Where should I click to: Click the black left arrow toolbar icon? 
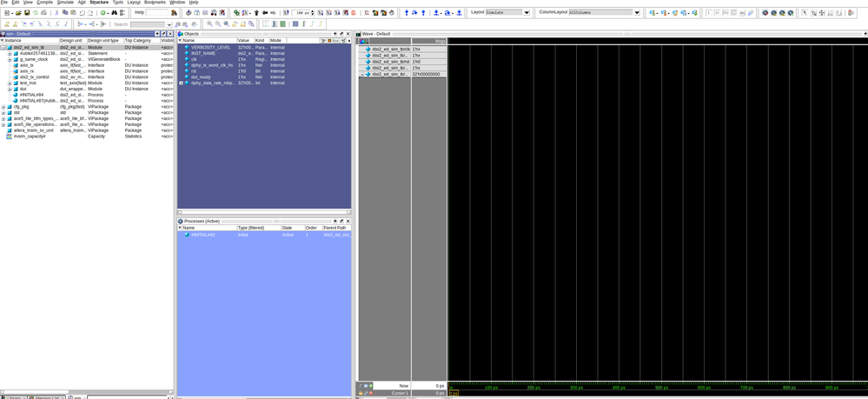click(x=265, y=12)
